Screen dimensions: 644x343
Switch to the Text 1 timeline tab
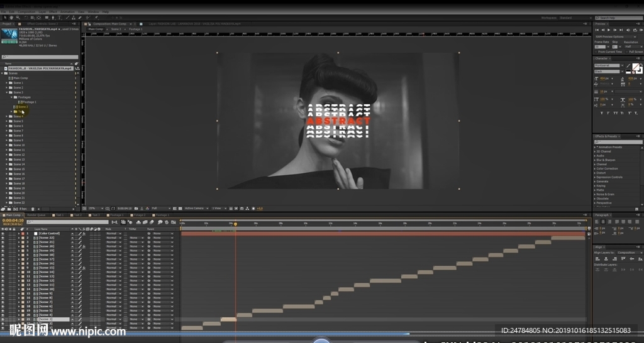[60, 215]
